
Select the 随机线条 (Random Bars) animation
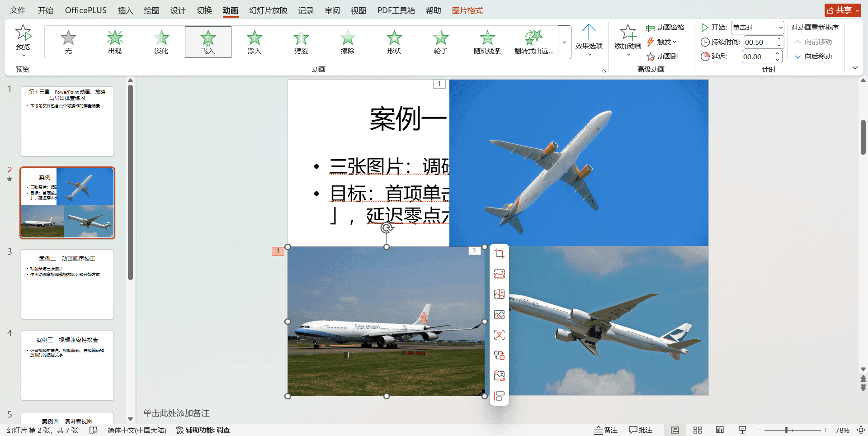tap(487, 42)
